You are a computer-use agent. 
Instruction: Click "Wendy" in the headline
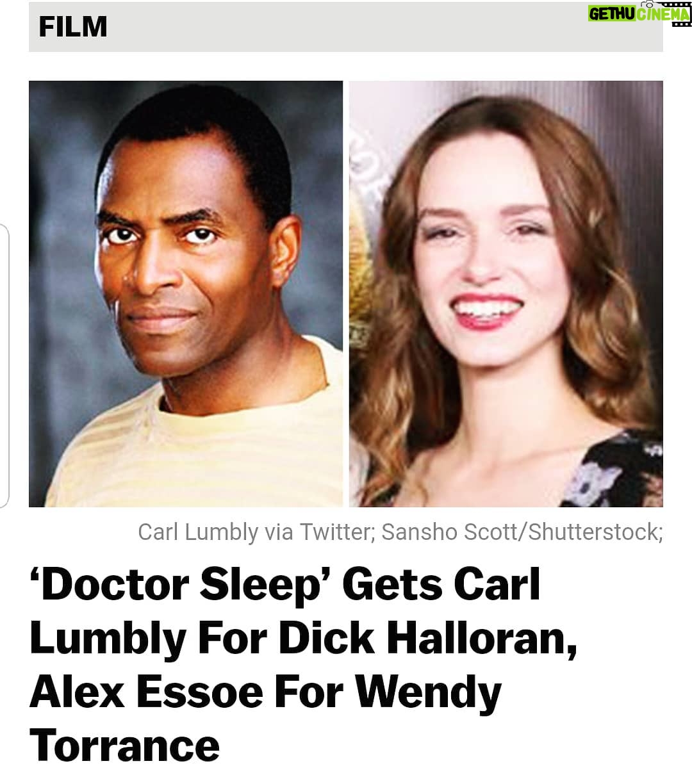(428, 694)
